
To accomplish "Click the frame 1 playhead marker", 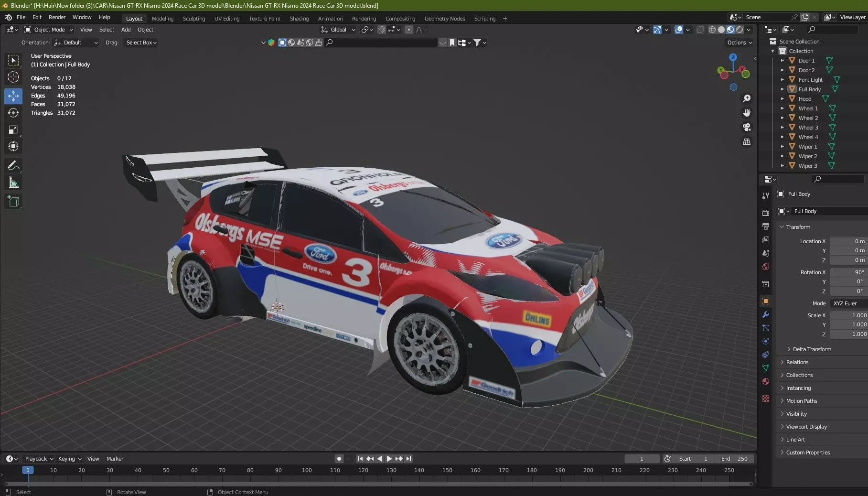I will coord(28,470).
